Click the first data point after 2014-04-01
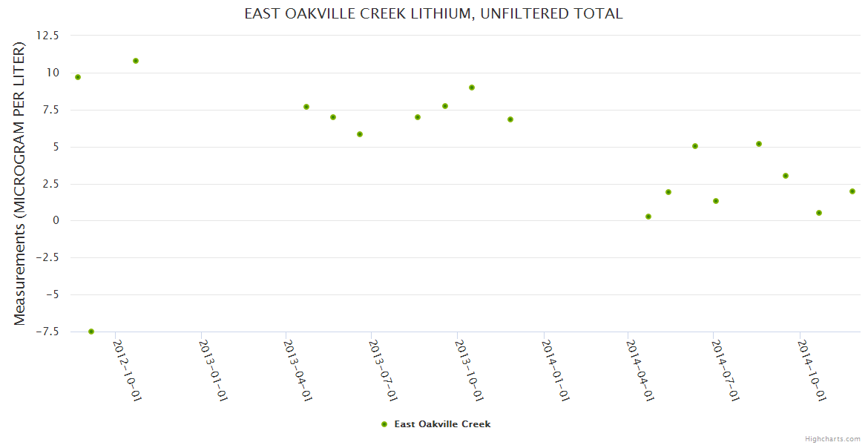868x445 pixels. click(x=648, y=217)
